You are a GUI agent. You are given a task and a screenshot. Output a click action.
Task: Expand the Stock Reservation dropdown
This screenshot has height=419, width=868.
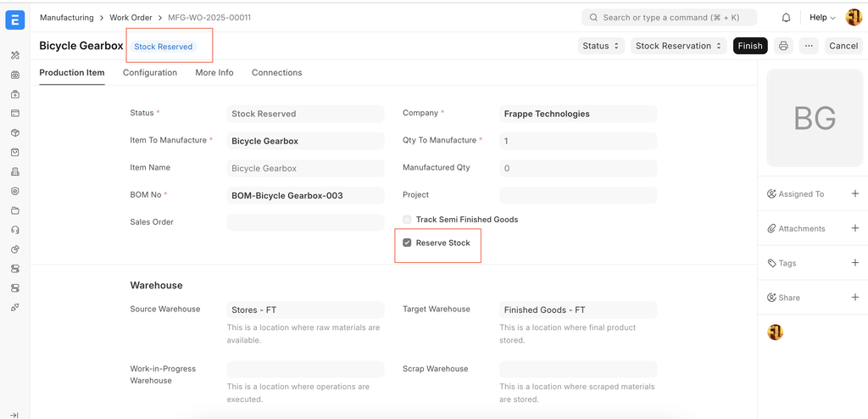click(x=678, y=46)
